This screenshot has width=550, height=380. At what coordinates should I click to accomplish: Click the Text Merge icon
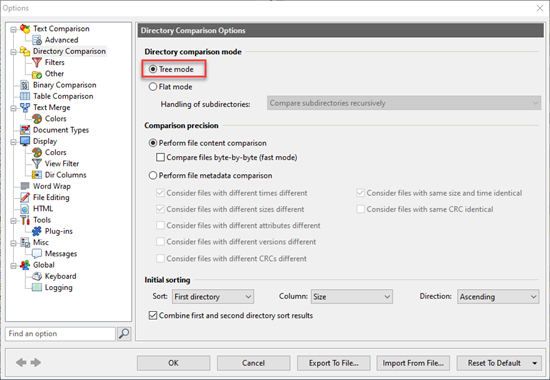[x=25, y=107]
